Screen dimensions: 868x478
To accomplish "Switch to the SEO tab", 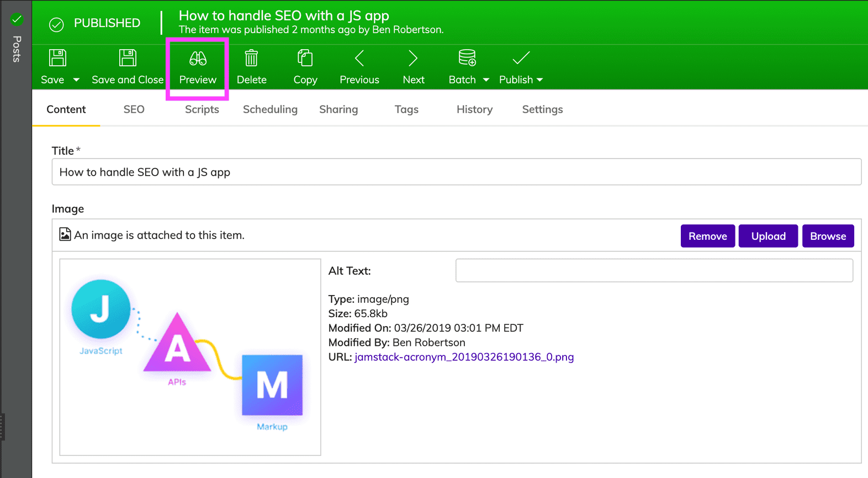I will 134,109.
